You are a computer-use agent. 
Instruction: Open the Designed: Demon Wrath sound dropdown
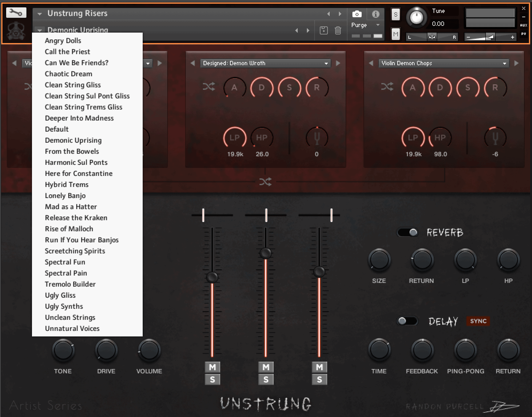pyautogui.click(x=266, y=63)
